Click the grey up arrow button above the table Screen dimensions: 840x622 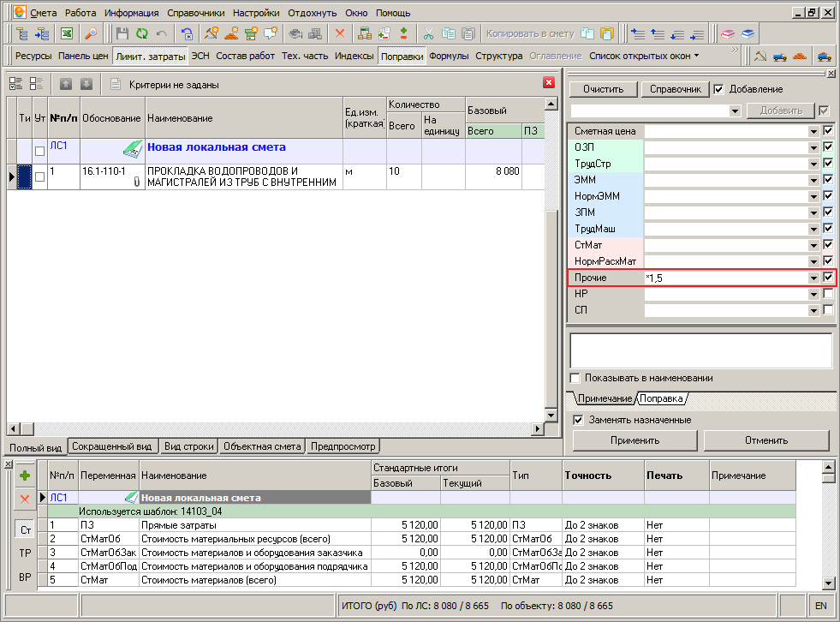click(x=66, y=84)
